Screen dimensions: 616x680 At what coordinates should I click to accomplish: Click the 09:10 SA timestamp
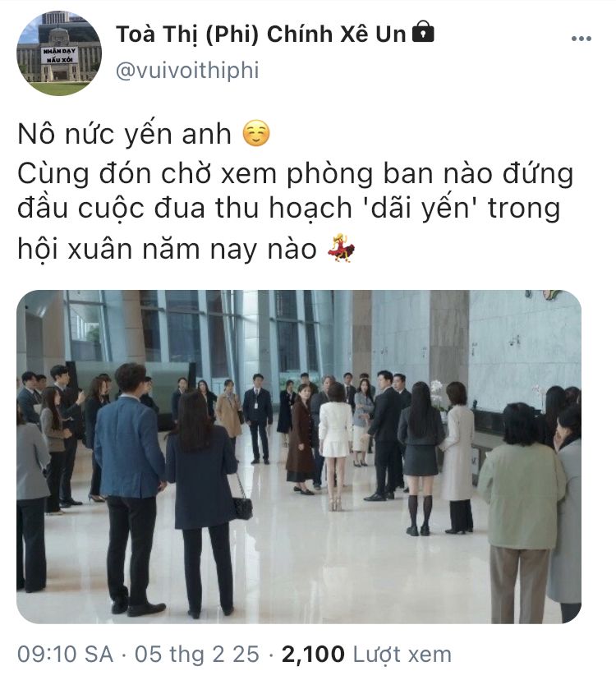[x=66, y=654]
